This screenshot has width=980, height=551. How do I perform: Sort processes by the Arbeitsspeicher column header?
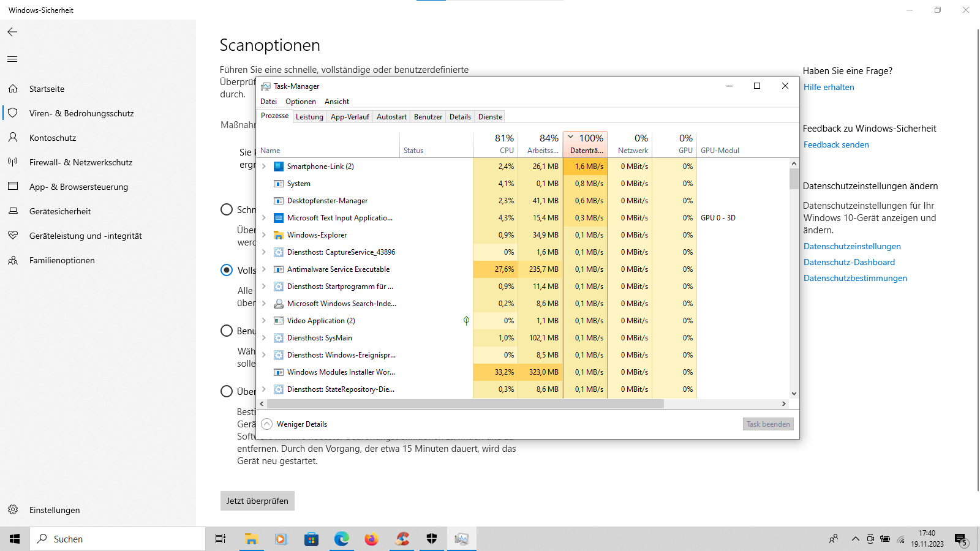pyautogui.click(x=540, y=144)
